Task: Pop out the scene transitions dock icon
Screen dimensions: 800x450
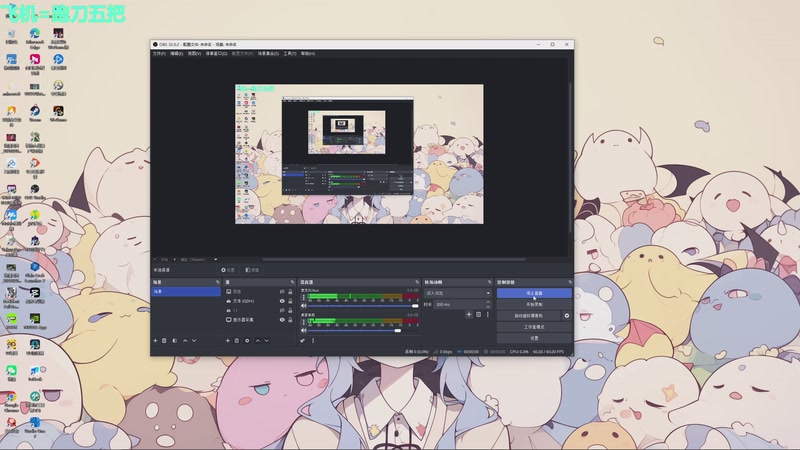Action: pos(489,282)
